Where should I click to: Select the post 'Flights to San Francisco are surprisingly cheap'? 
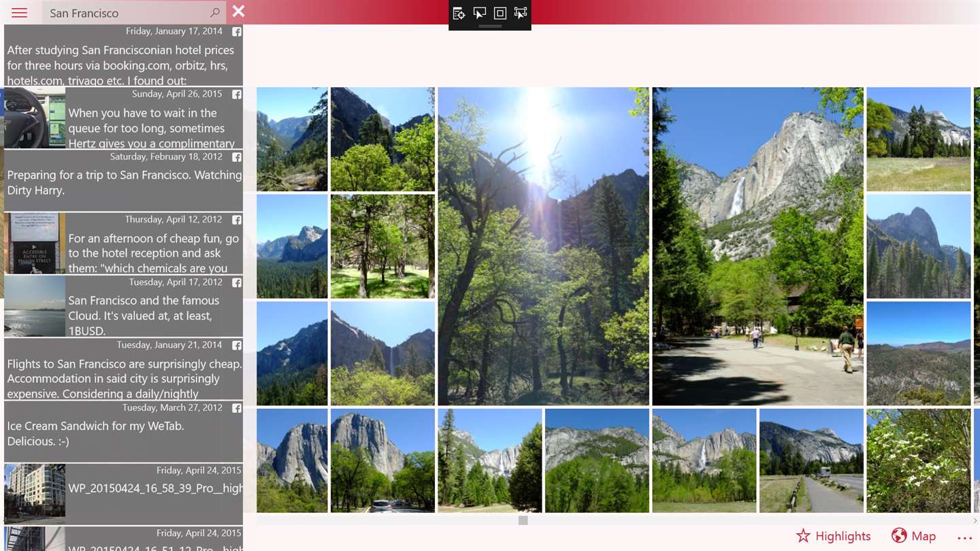(123, 369)
